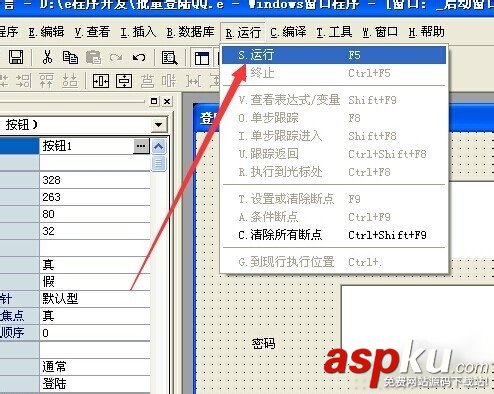The image size is (494, 394).
Task: Click the Save floppy disk icon
Action: (x=16, y=57)
